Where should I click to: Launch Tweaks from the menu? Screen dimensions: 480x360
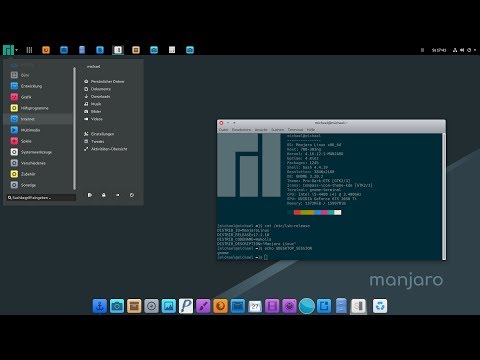click(94, 141)
